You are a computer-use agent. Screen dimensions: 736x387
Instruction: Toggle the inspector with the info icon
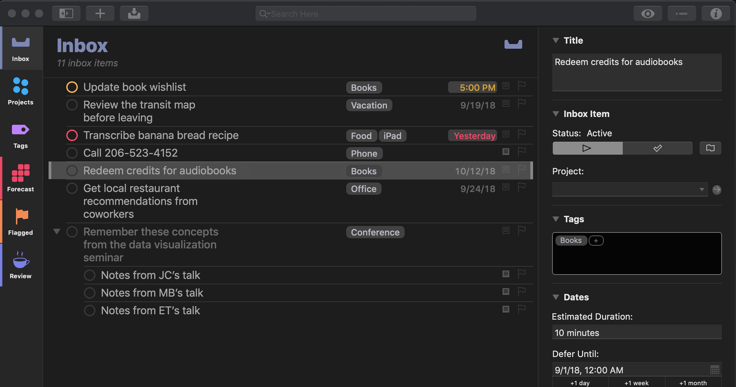[715, 14]
